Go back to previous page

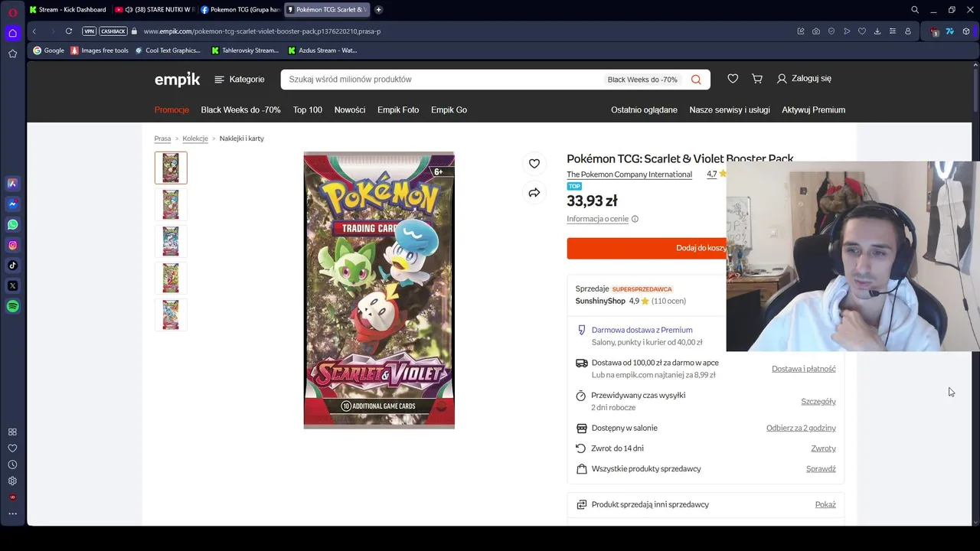(x=34, y=31)
